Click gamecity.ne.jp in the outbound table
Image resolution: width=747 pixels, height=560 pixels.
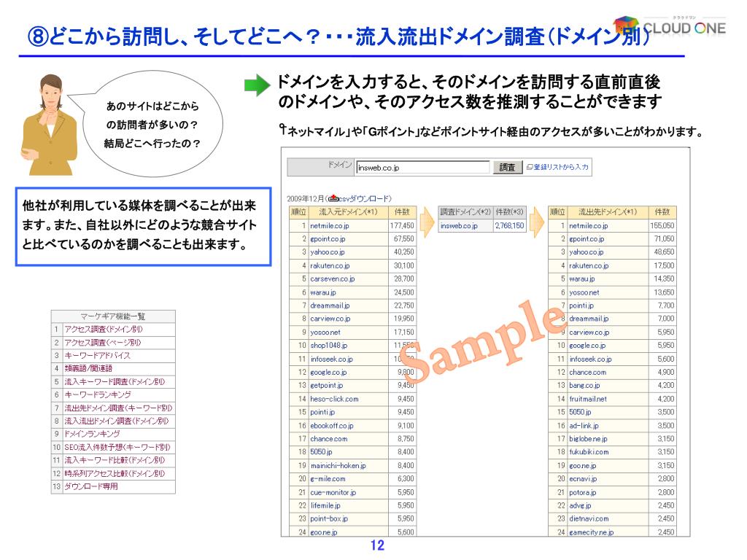(x=591, y=532)
